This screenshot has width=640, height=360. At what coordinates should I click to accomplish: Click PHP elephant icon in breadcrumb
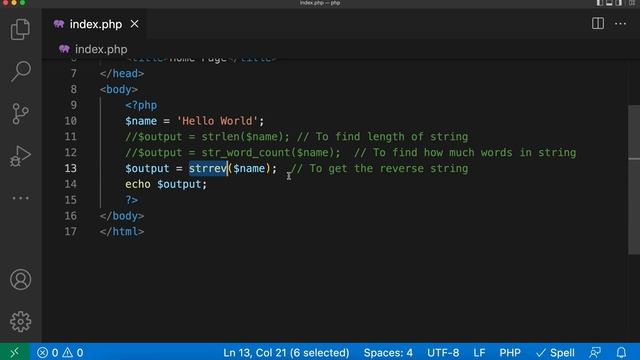pyautogui.click(x=64, y=49)
